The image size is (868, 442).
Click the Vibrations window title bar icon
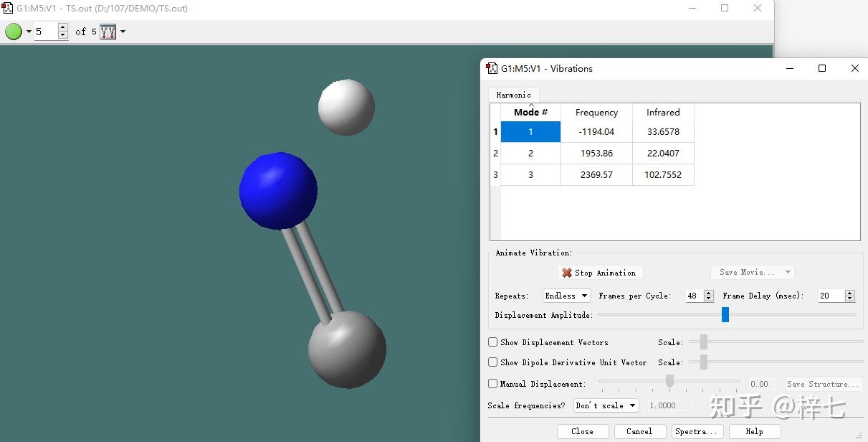click(492, 68)
